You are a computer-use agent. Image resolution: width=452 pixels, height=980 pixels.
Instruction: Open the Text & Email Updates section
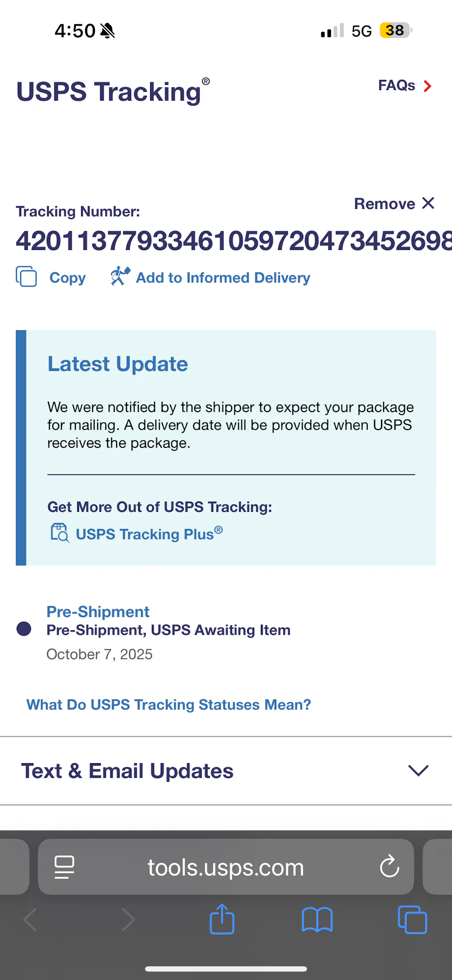[128, 771]
